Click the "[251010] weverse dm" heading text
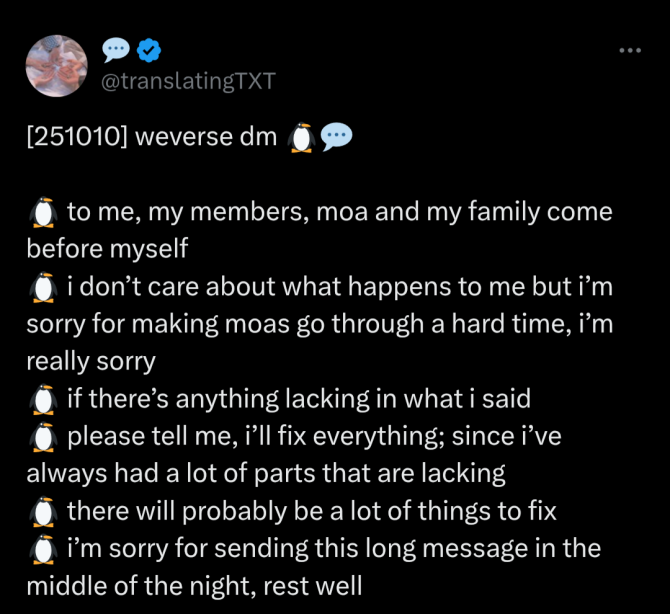The width and height of the screenshot is (670, 614). [x=150, y=138]
